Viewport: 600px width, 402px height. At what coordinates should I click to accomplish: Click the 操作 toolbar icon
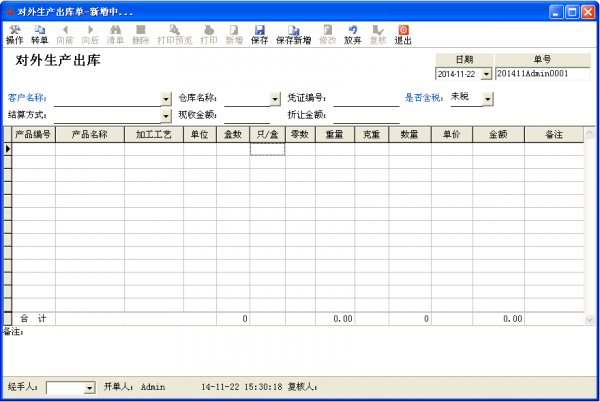coord(14,35)
